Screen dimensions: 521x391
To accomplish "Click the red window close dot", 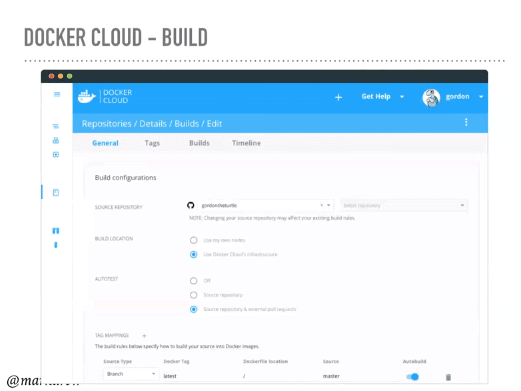I will (x=51, y=76).
